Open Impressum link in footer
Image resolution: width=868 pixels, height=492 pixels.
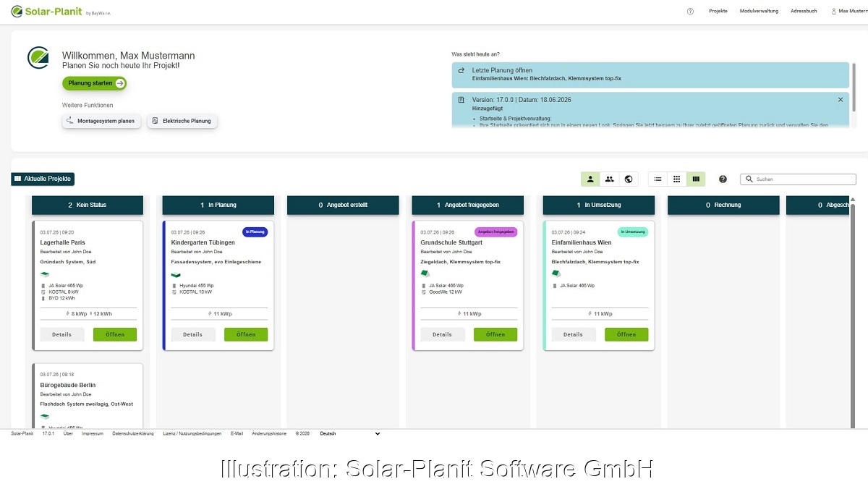coord(93,433)
